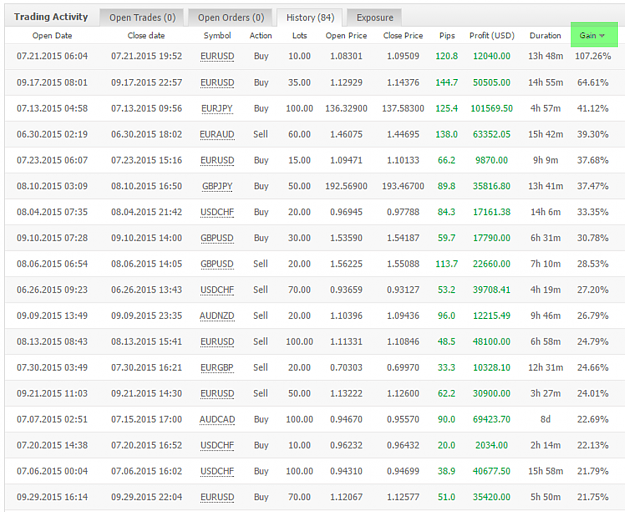The width and height of the screenshot is (625, 512).
Task: Sort table by Open Date header
Action: coord(52,35)
